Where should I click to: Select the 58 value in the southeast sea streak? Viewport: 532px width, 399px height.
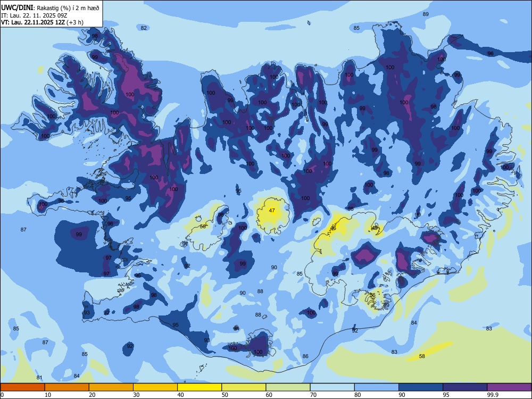(422, 356)
